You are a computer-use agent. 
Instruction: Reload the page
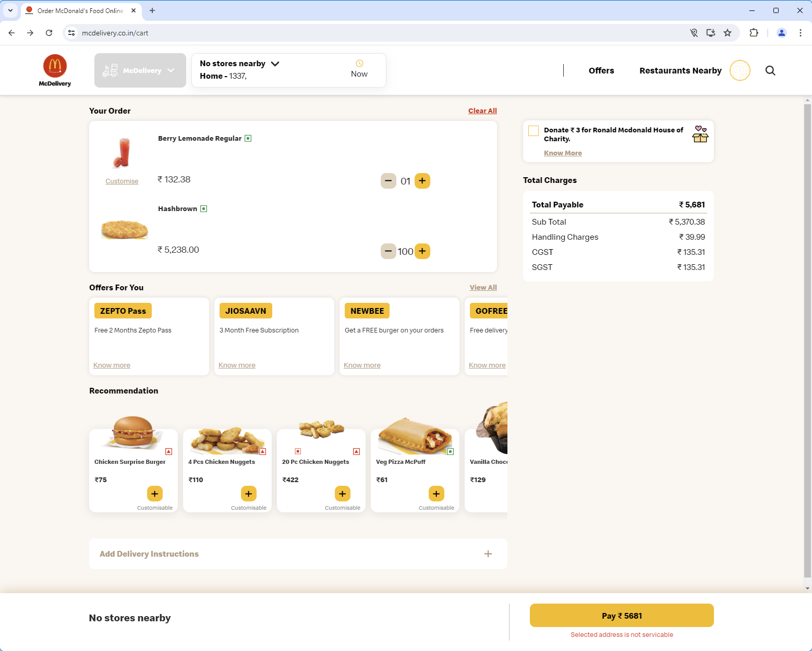[x=49, y=33]
